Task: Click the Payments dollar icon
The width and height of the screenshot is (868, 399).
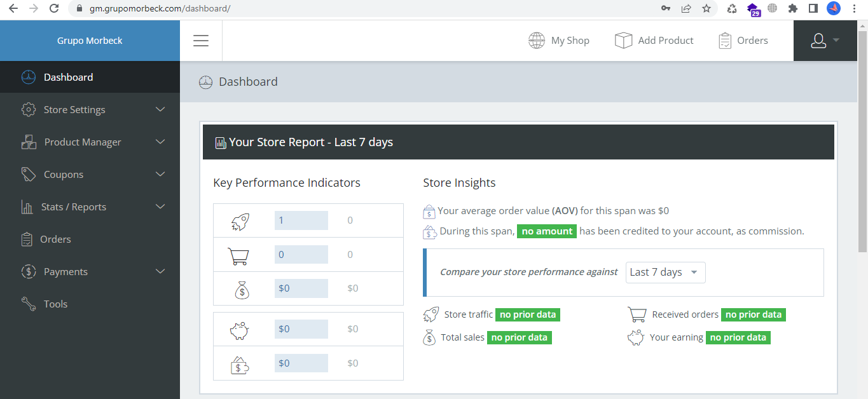Action: [29, 272]
